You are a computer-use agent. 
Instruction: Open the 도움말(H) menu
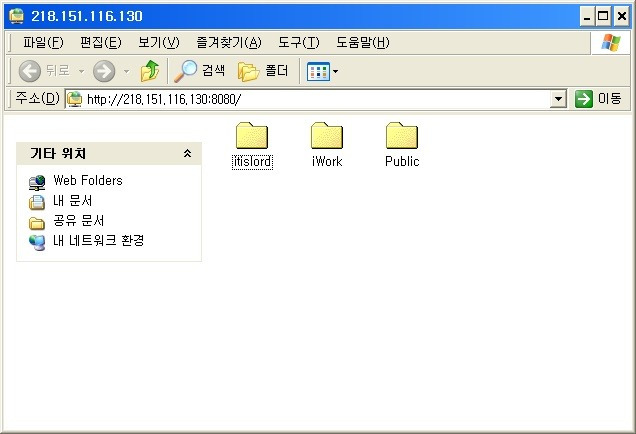click(363, 42)
